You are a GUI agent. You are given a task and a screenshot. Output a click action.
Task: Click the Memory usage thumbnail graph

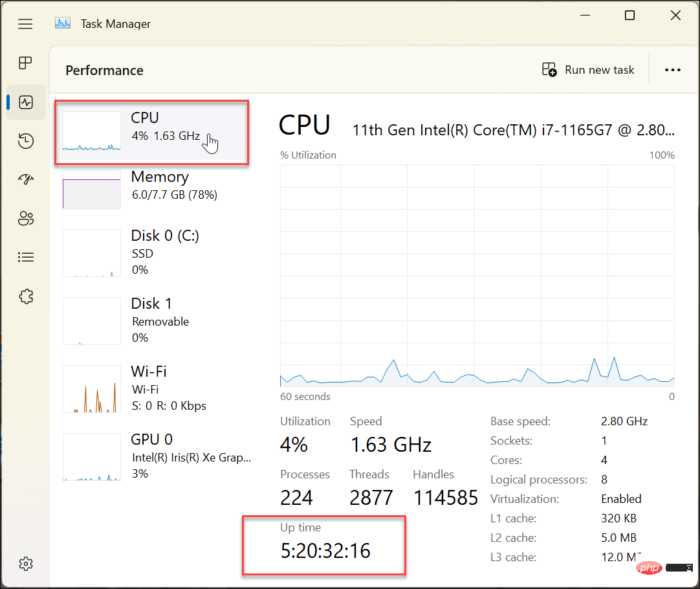pos(91,190)
